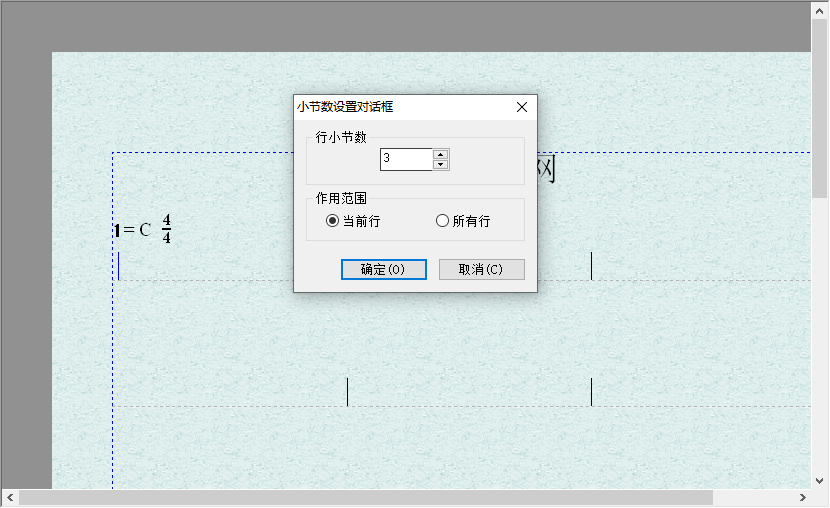Click the vertical scrollbar down arrow
This screenshot has height=508, width=830.
pos(820,480)
